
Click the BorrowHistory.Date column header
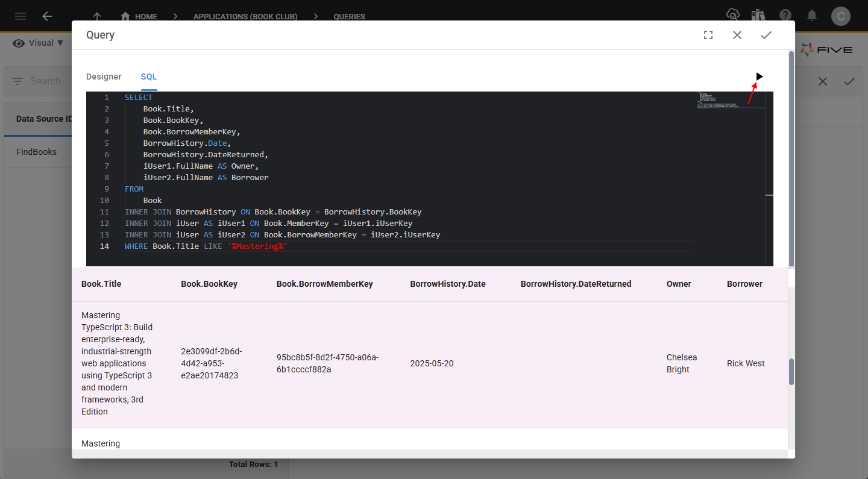[x=448, y=284]
